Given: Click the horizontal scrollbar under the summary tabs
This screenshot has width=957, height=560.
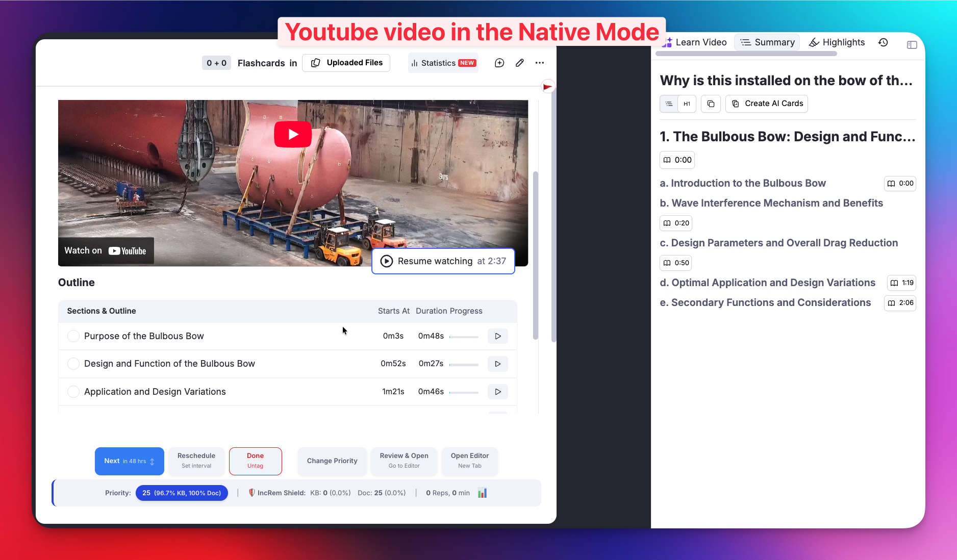Looking at the screenshot, I should point(746,54).
